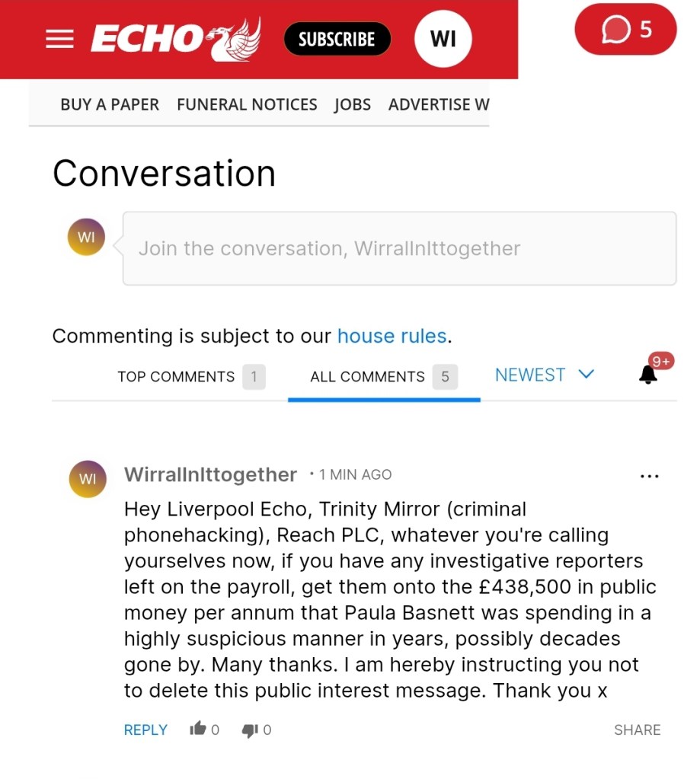
Task: Open the hamburger menu
Action: click(x=59, y=40)
